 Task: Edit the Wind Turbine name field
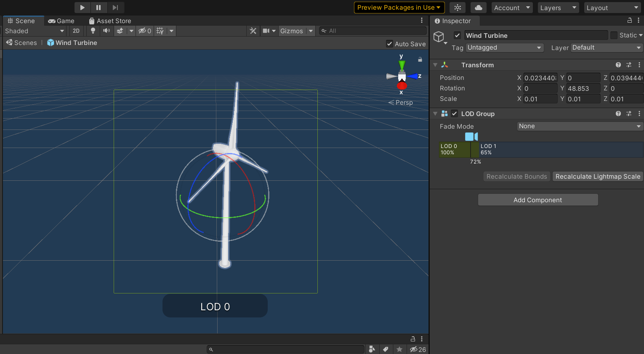tap(536, 36)
